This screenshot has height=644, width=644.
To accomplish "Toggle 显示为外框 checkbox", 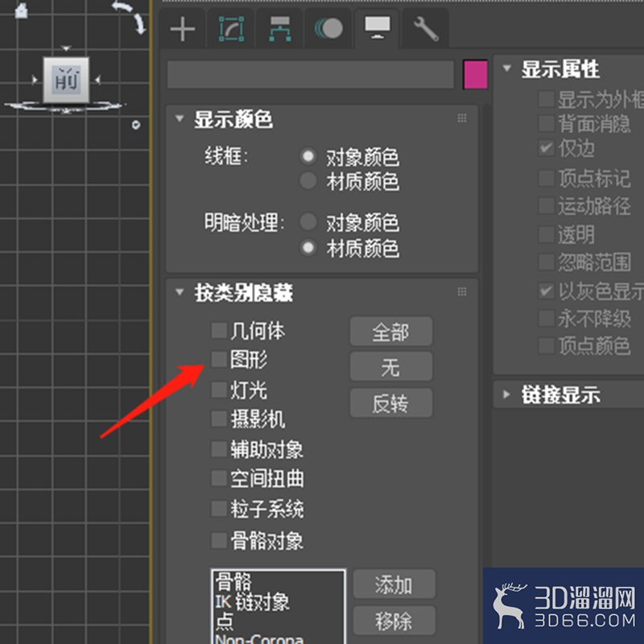I will pos(546,99).
